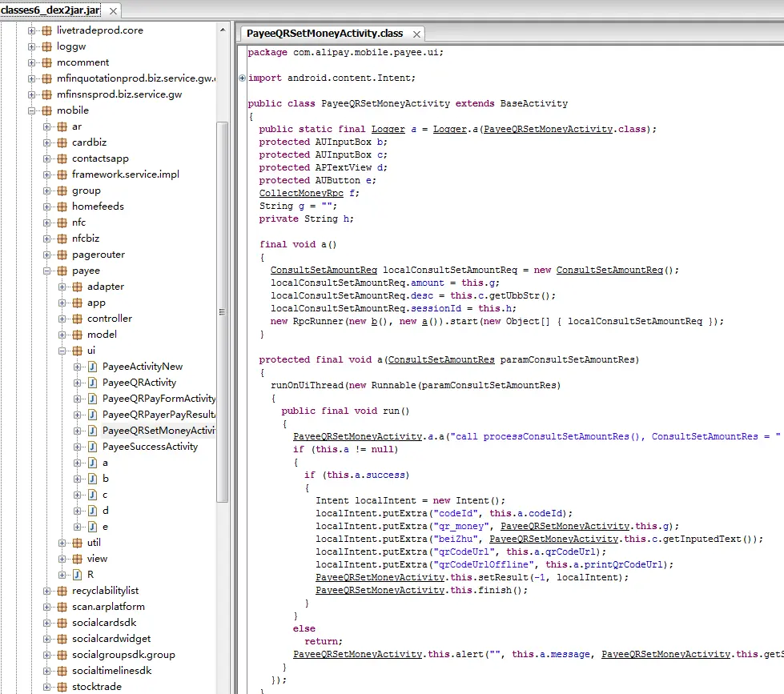784x694 pixels.
Task: Select the cardbiz package icon
Action: 62,142
